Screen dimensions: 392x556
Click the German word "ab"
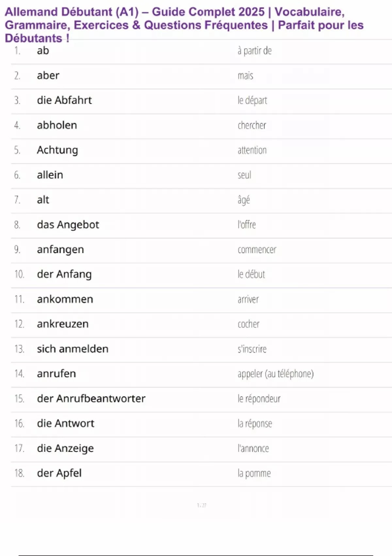click(x=43, y=51)
